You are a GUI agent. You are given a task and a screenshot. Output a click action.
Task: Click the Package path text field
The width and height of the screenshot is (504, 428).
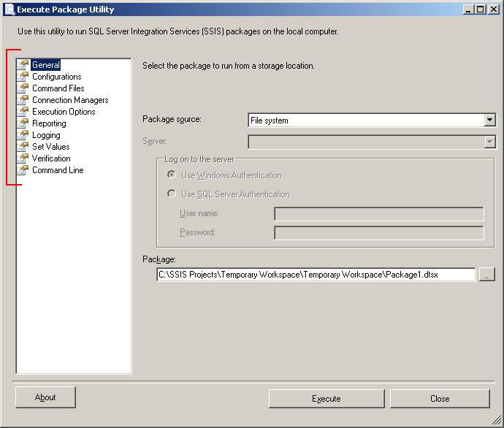(316, 275)
